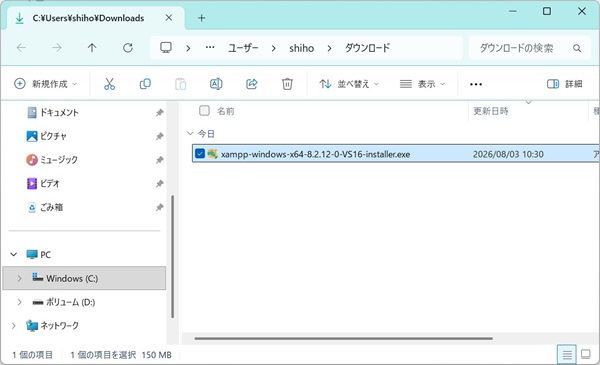Sort by the 名前 column header
The height and width of the screenshot is (365, 600).
[225, 111]
